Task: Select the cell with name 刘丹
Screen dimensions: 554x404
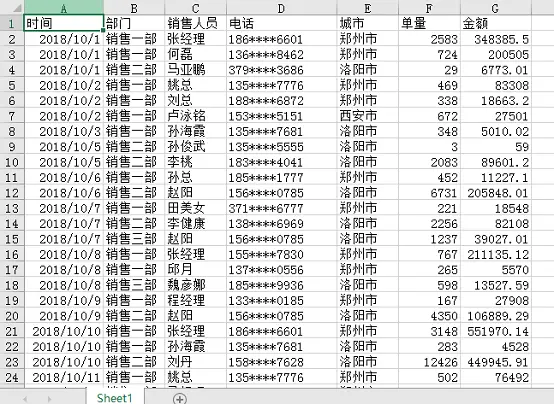Action: click(x=195, y=362)
